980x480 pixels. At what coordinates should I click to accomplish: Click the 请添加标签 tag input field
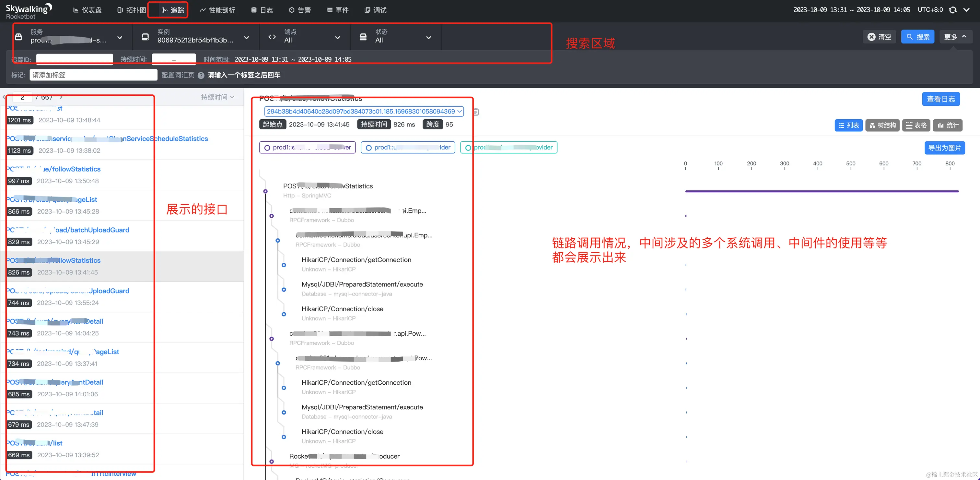93,75
